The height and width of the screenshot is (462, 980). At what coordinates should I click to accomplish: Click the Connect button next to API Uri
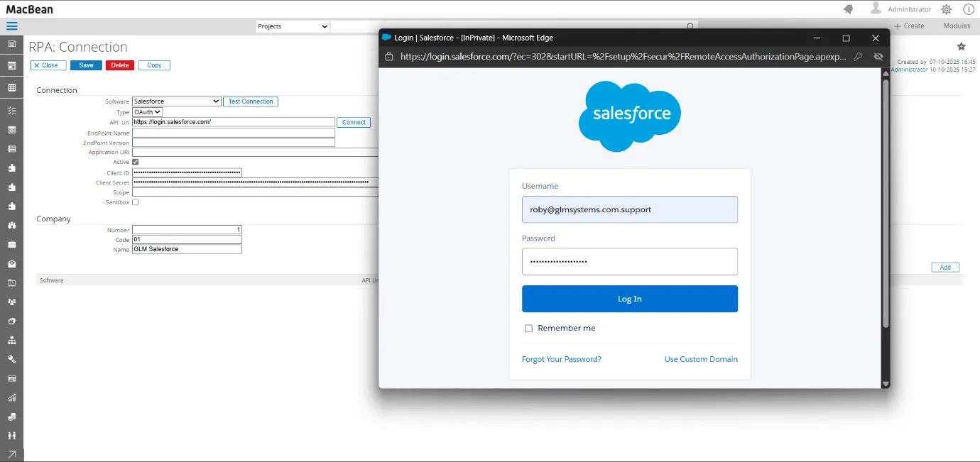[354, 122]
